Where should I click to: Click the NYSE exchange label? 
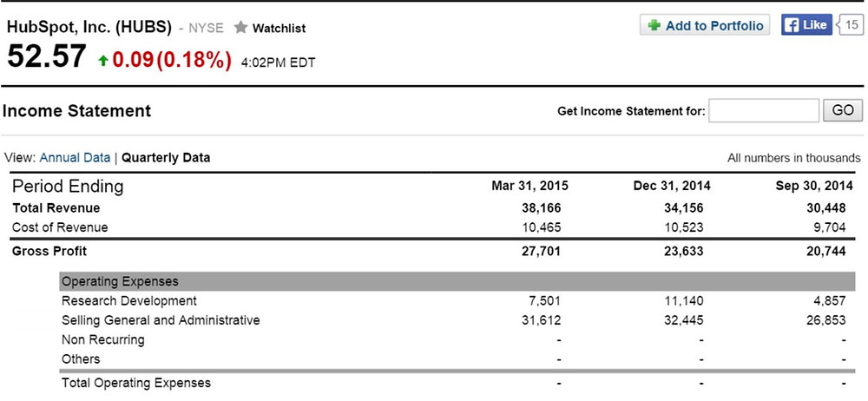pyautogui.click(x=206, y=29)
